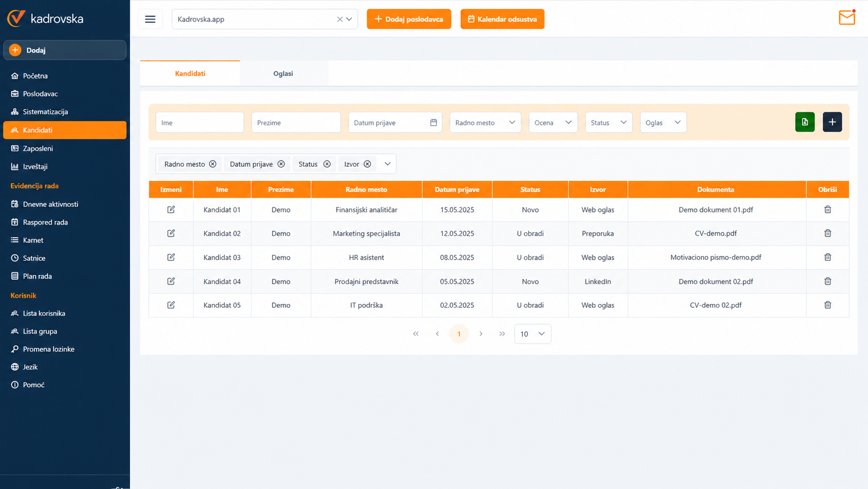This screenshot has width=868, height=489.
Task: Open the CV-demo.pdf document
Action: pos(715,233)
